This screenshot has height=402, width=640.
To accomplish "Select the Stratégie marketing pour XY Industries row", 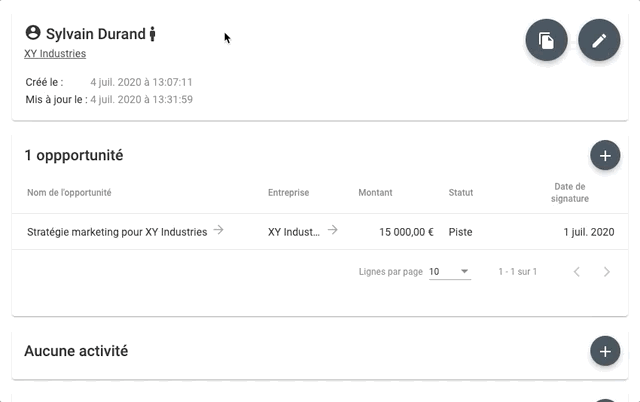I will (x=320, y=231).
